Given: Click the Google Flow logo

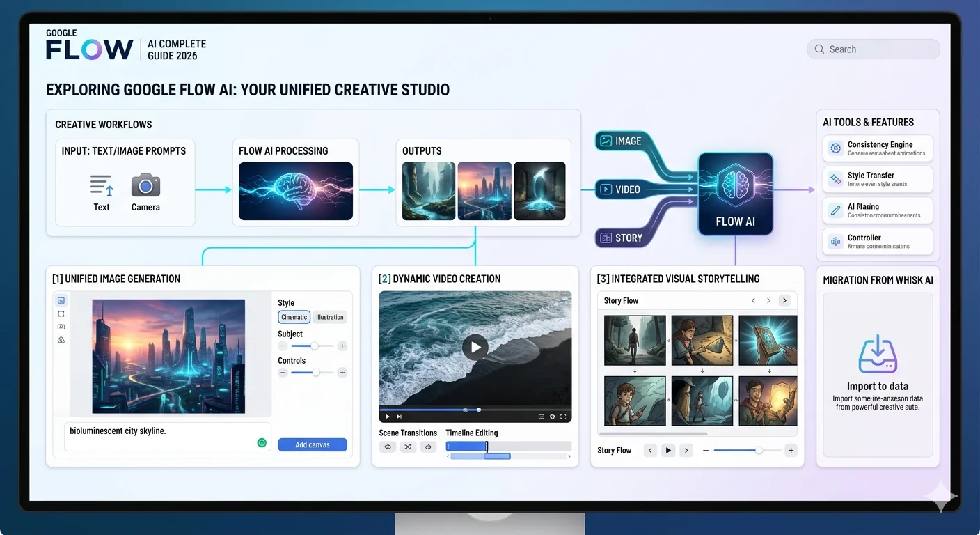Looking at the screenshot, I should 89,46.
